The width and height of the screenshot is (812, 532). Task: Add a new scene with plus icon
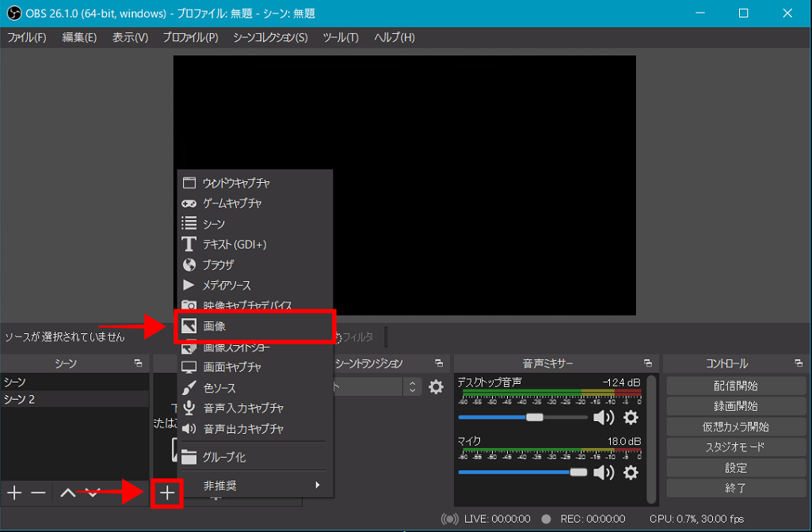tap(14, 492)
